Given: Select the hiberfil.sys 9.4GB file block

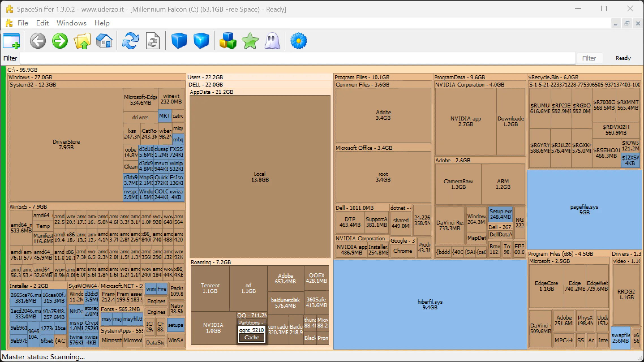Looking at the screenshot, I should click(430, 305).
